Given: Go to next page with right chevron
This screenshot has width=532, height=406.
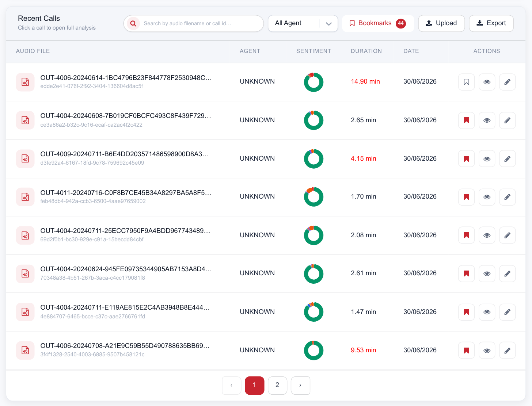Looking at the screenshot, I should tap(300, 386).
